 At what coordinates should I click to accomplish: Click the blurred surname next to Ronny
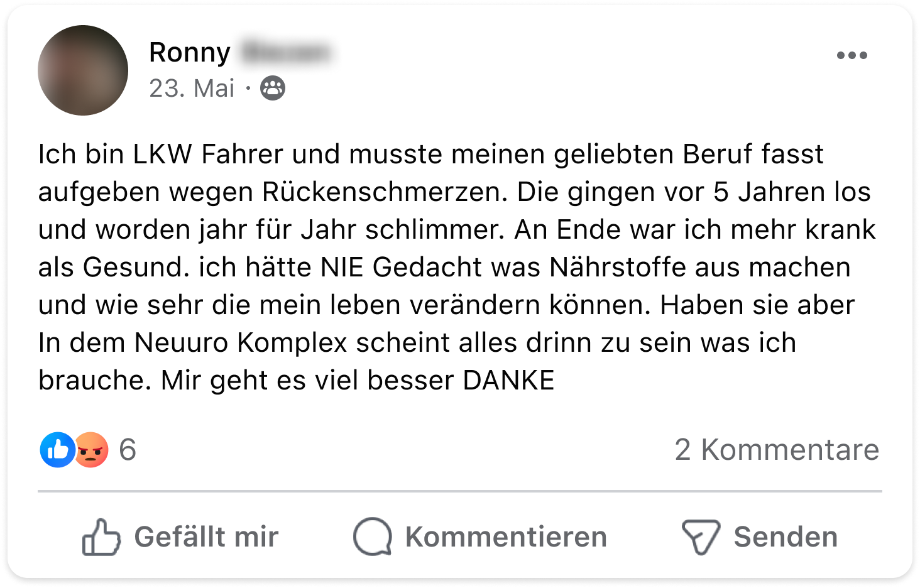[286, 53]
